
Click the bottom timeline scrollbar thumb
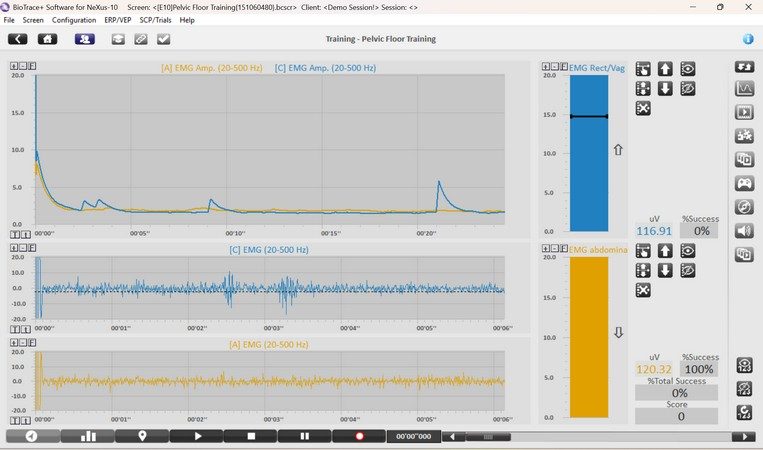pyautogui.click(x=488, y=437)
